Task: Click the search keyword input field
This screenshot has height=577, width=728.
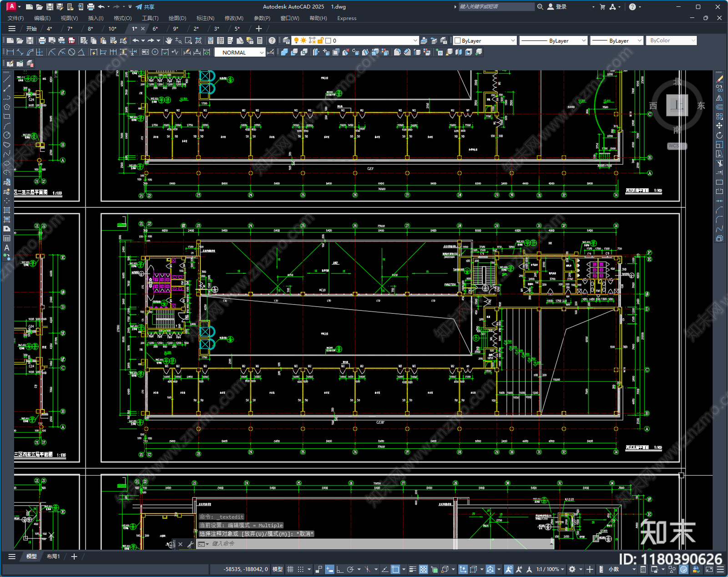Action: pyautogui.click(x=496, y=7)
